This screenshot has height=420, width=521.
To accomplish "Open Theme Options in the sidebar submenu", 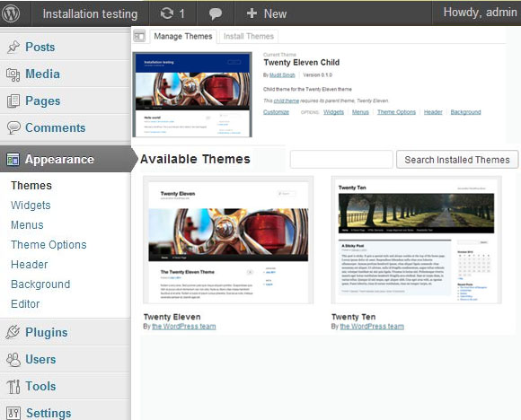I will 49,245.
